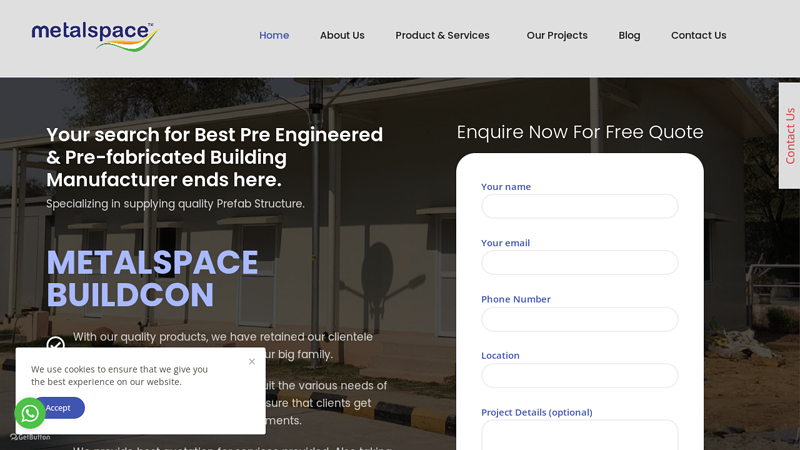The width and height of the screenshot is (800, 450).
Task: Focus the Your email field
Action: (580, 262)
